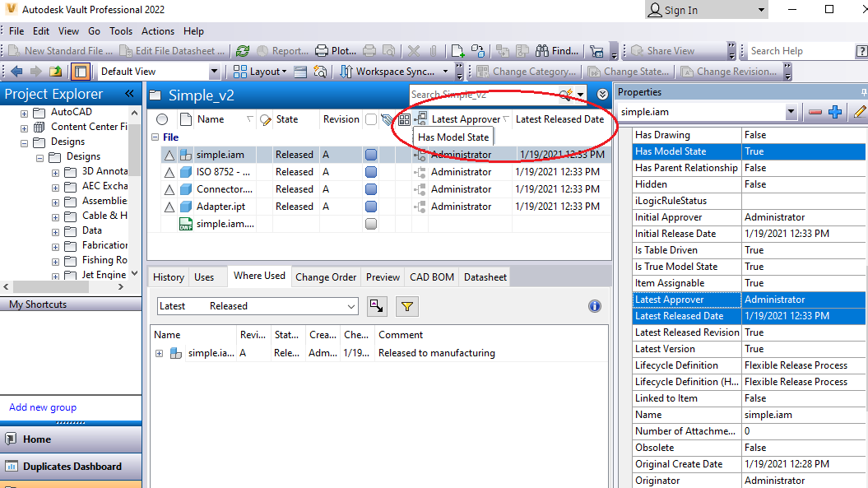Open the Tools menu
Viewport: 868px width, 488px height.
coord(121,31)
